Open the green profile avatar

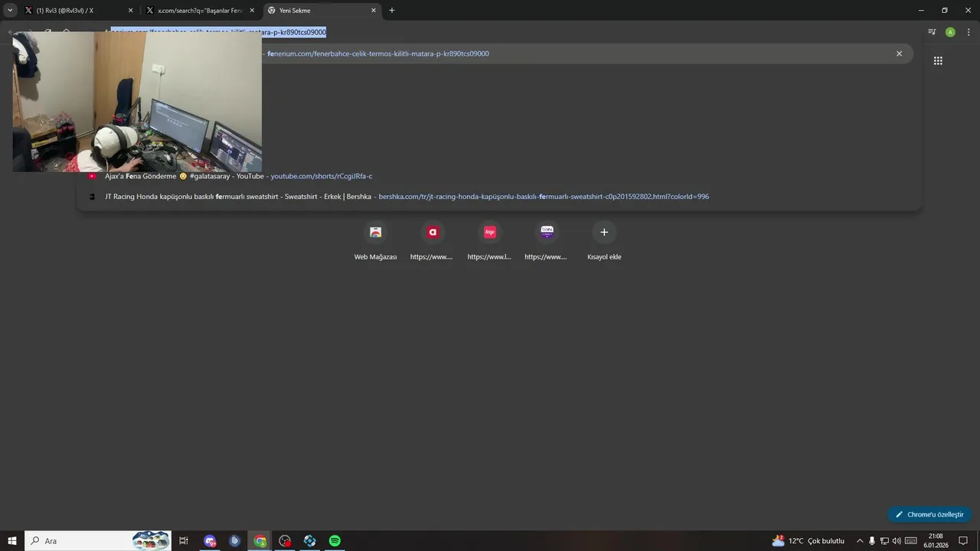pyautogui.click(x=950, y=32)
